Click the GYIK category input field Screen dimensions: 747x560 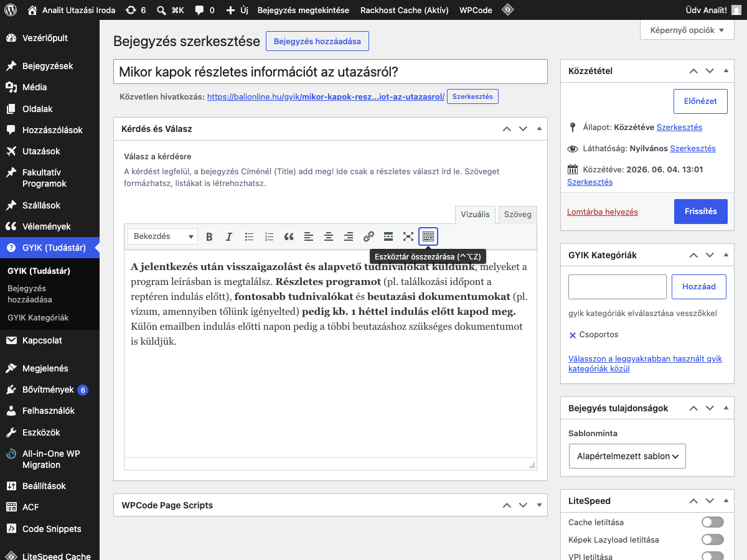click(x=618, y=287)
